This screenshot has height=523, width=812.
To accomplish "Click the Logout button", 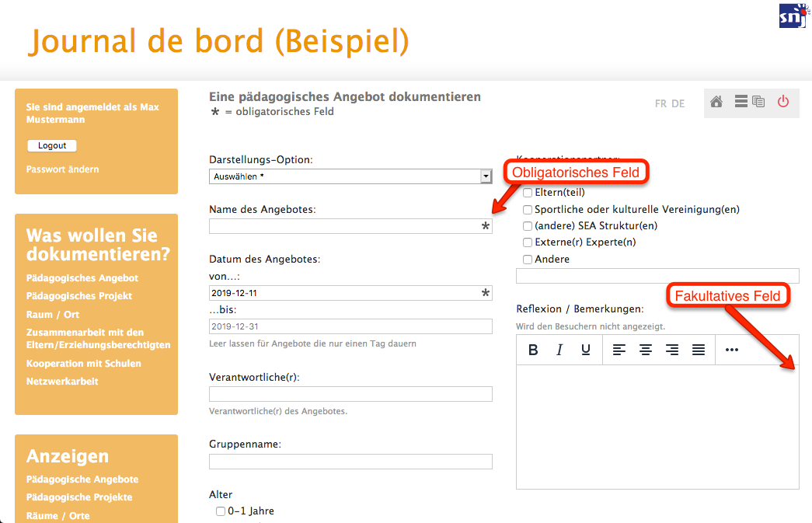I will tap(52, 145).
